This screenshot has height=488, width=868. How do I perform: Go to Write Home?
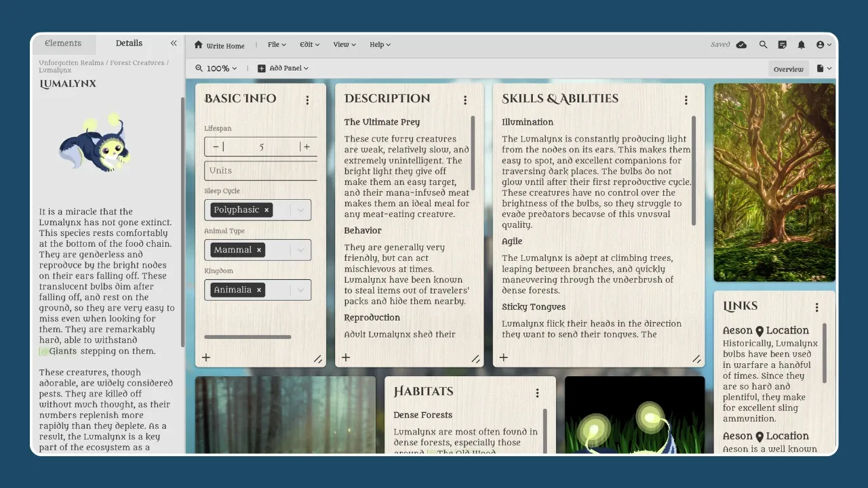click(219, 45)
